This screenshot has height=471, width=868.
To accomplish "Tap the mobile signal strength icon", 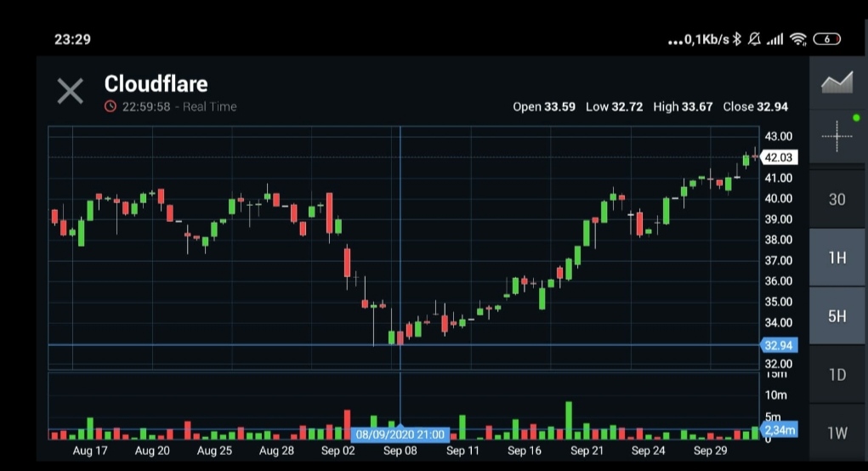I will coord(774,39).
